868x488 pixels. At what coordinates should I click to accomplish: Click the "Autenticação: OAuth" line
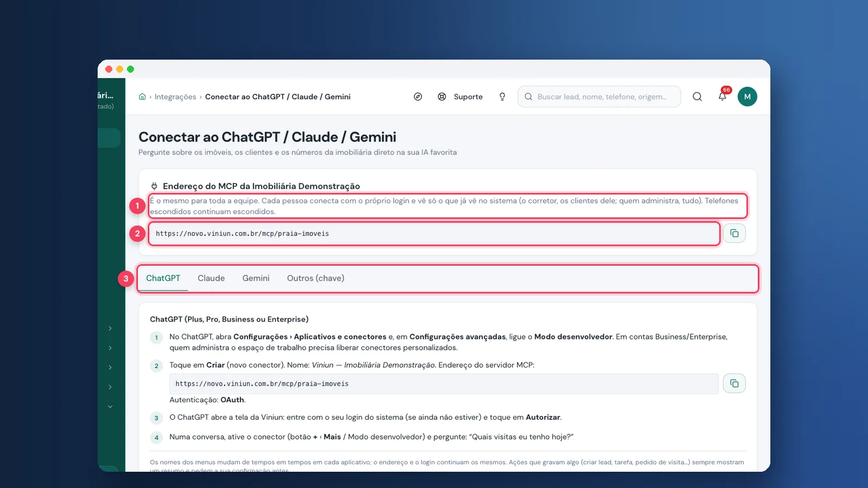(x=207, y=400)
